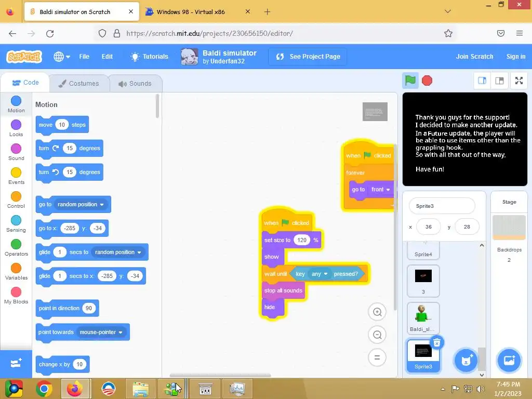Select the Events block category
This screenshot has height=399, width=532.
coord(16,176)
